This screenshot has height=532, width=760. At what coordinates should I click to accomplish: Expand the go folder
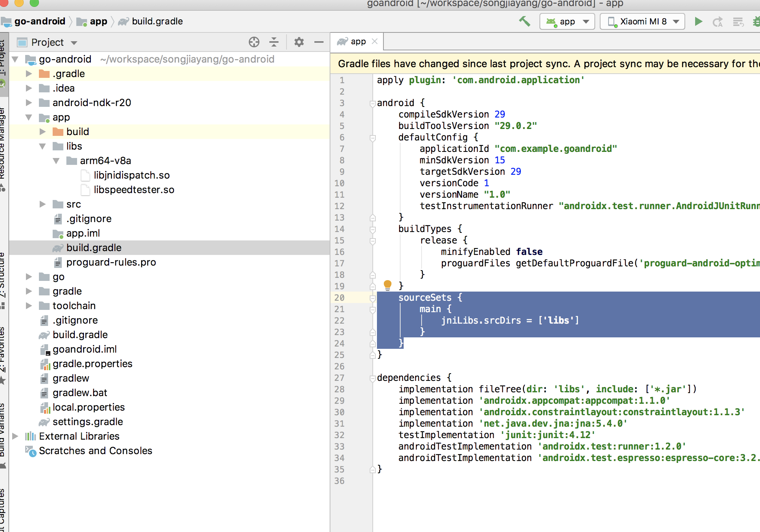click(29, 277)
